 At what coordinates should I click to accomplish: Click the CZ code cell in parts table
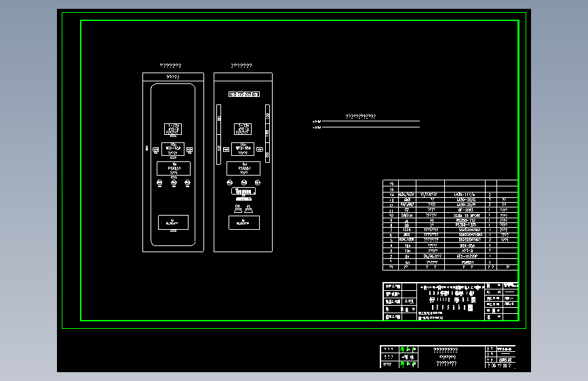407,210
